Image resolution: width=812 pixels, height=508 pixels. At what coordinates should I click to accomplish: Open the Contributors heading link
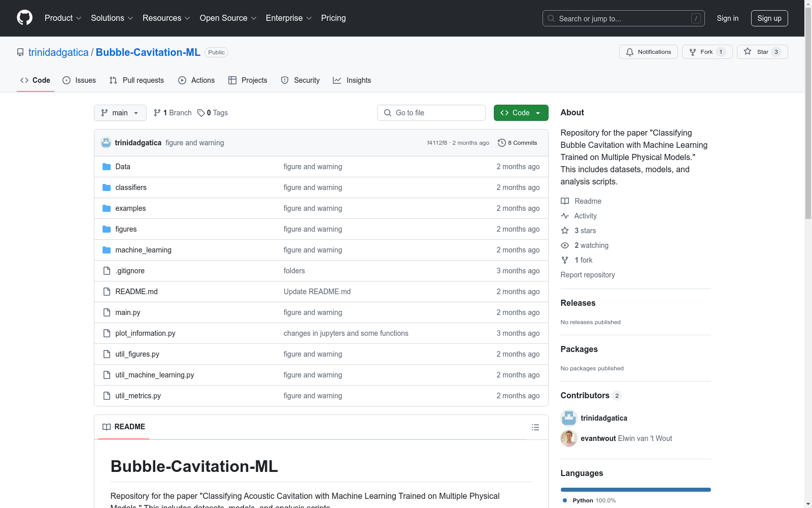click(x=591, y=395)
